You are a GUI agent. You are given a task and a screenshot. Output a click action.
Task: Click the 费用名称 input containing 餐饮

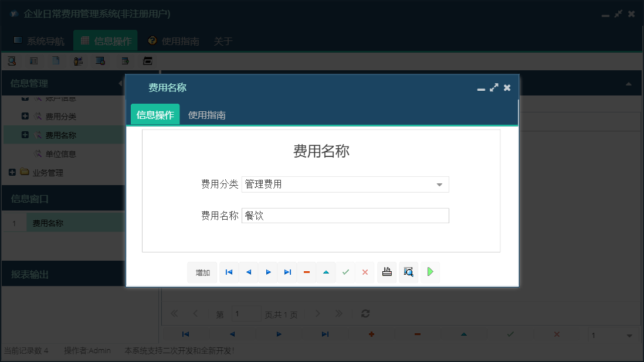(345, 215)
